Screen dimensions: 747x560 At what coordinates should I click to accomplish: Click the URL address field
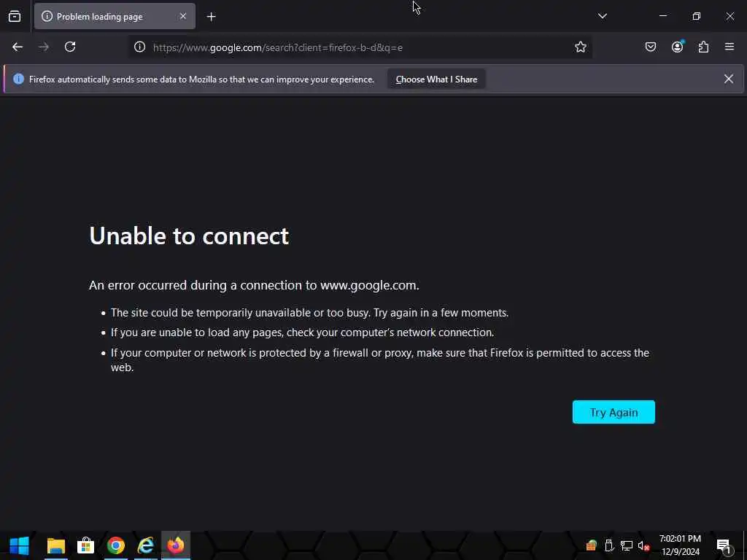pos(360,47)
